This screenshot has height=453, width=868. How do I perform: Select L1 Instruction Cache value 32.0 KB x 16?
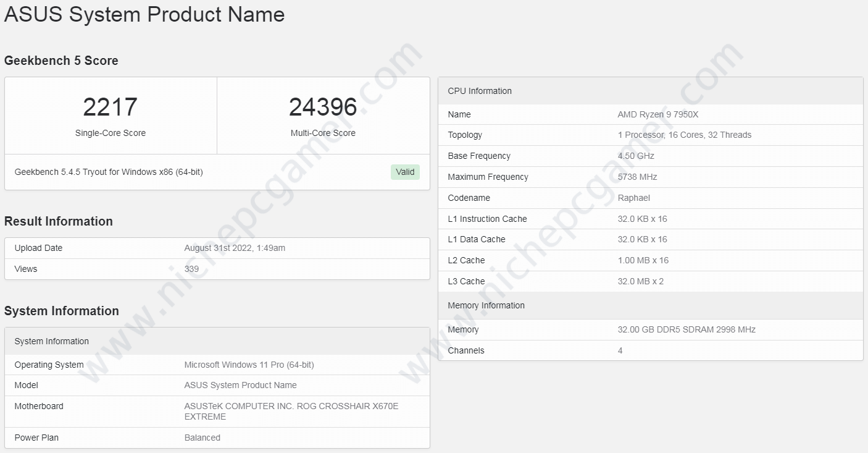(x=643, y=219)
